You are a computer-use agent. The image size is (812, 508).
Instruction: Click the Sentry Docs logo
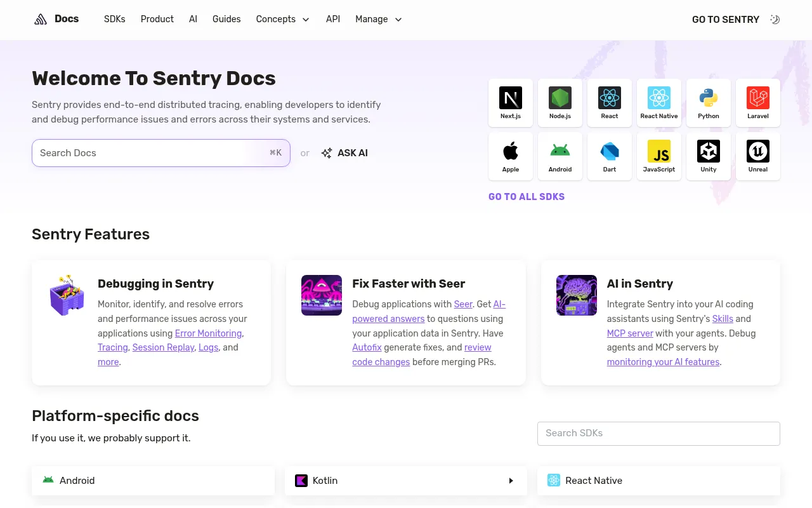pos(56,19)
